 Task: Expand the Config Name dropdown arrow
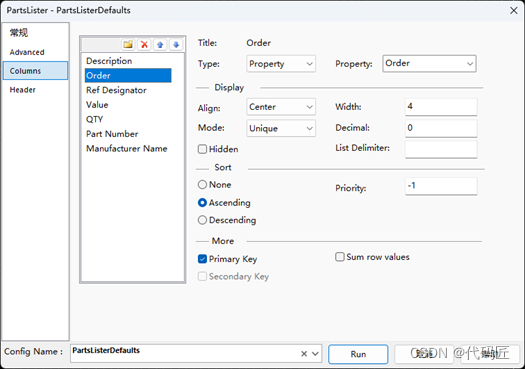[315, 354]
